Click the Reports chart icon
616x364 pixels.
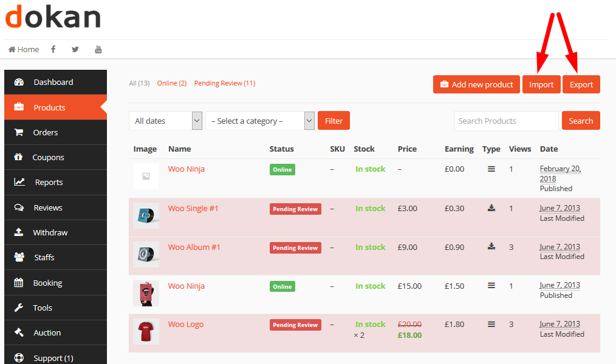coord(19,182)
